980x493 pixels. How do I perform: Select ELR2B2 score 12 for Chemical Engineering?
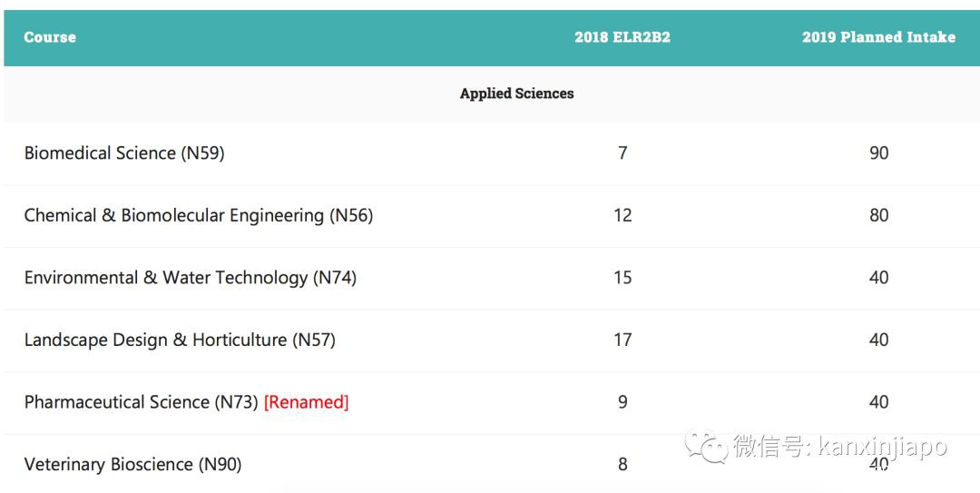click(x=622, y=215)
